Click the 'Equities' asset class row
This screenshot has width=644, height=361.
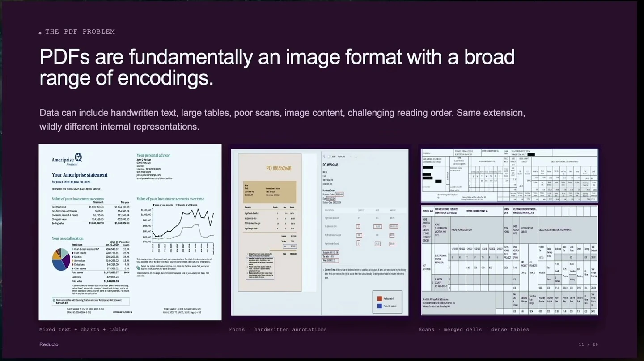click(x=101, y=257)
